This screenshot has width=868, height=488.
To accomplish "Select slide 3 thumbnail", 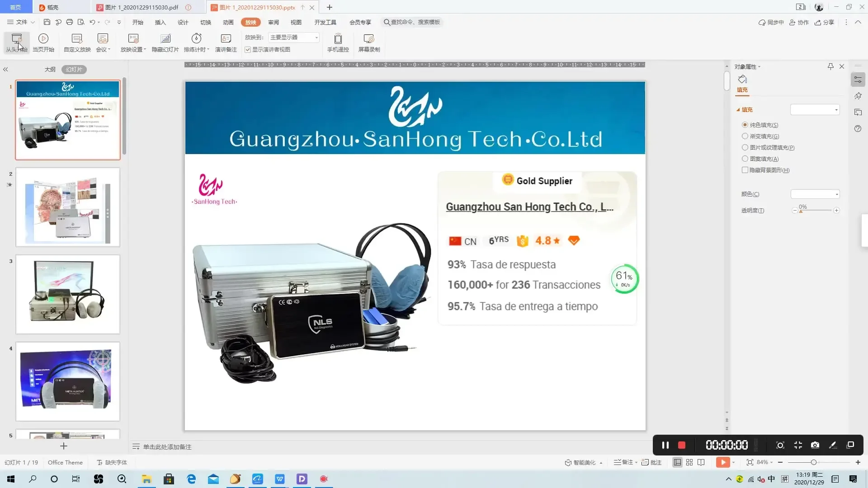I will (x=68, y=294).
